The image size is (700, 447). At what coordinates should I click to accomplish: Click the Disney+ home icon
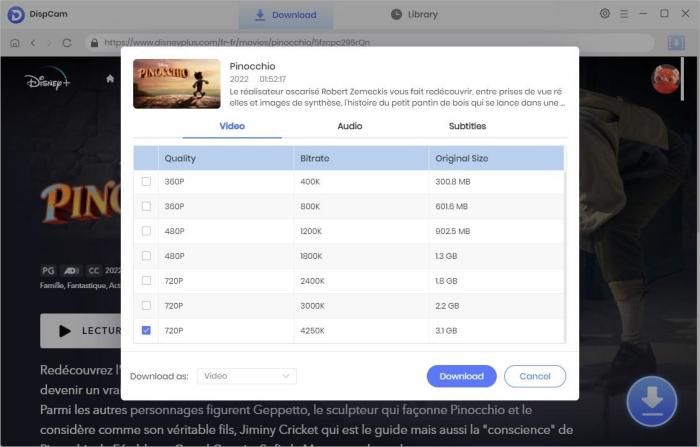point(110,79)
